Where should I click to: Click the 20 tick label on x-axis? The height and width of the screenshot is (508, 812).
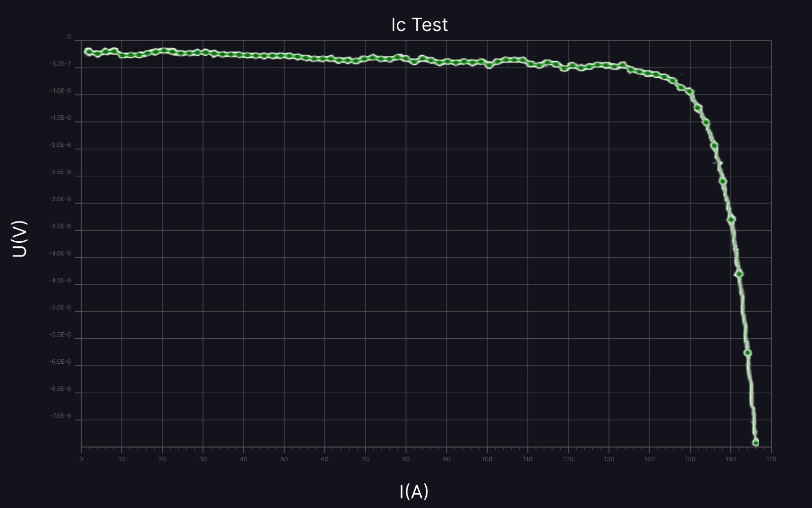(162, 459)
